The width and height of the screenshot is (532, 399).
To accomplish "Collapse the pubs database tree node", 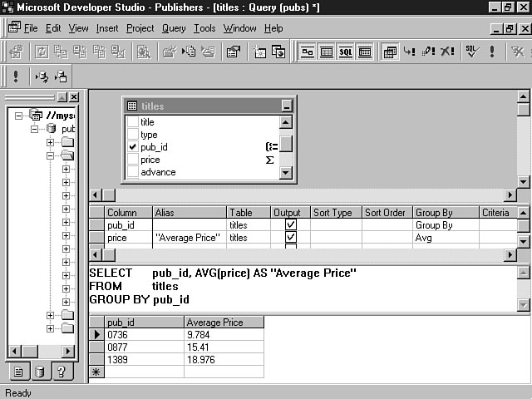I will click(35, 130).
